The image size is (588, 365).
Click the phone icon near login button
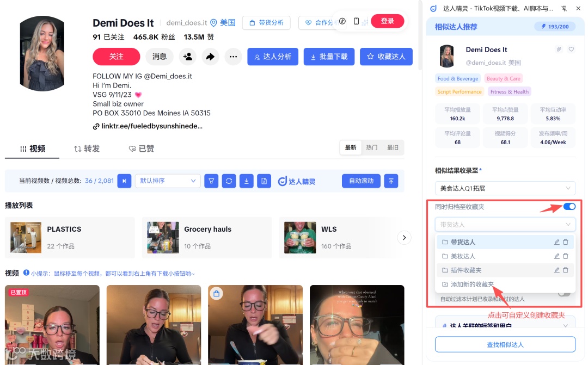click(x=356, y=21)
